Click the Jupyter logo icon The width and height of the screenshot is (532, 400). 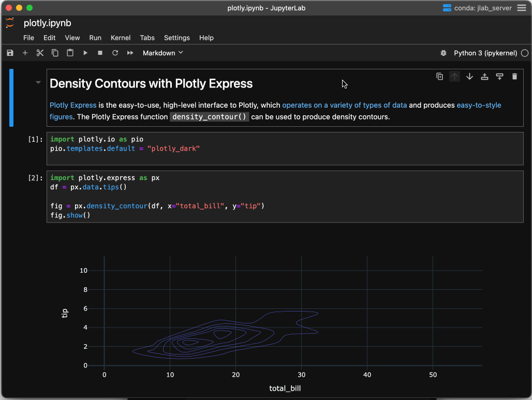pos(10,23)
